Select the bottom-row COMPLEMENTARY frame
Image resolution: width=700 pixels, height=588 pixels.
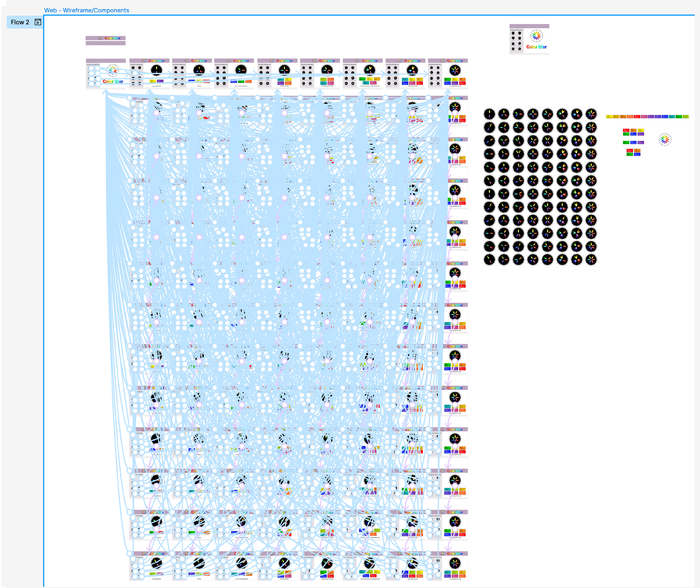point(149,566)
